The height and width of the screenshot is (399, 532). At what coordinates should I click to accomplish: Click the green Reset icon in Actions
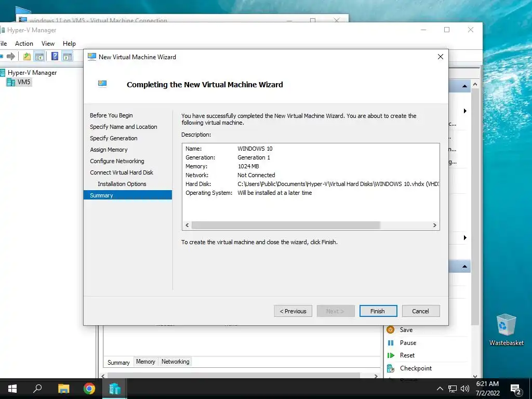click(x=391, y=355)
